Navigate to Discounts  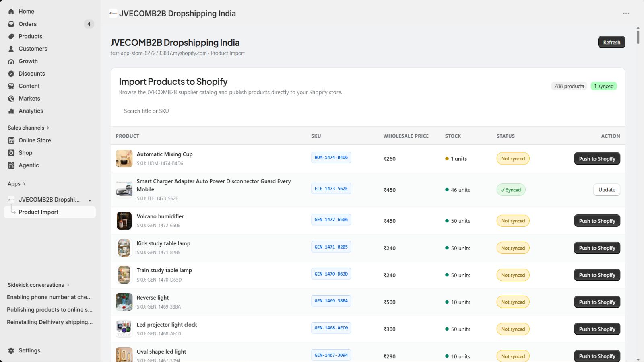click(50, 74)
